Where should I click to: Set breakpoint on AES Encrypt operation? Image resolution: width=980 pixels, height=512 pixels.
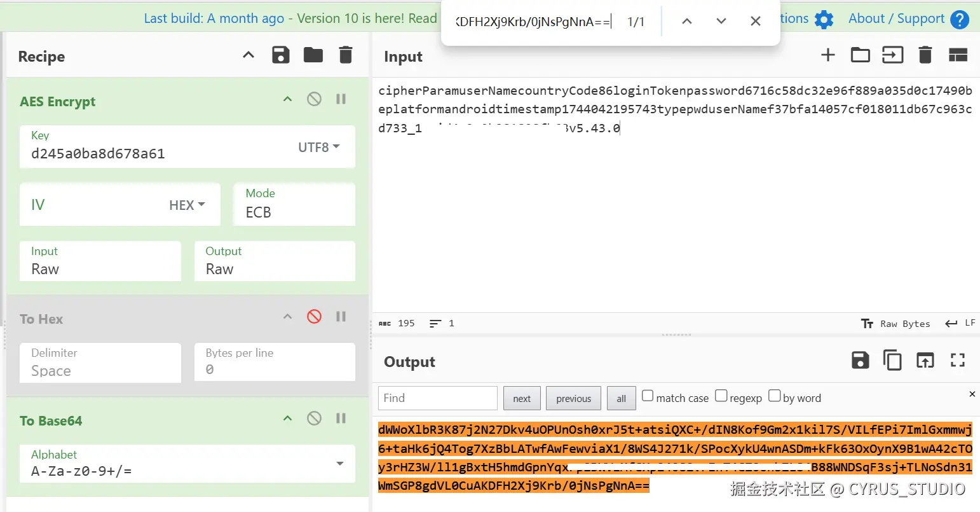[341, 99]
